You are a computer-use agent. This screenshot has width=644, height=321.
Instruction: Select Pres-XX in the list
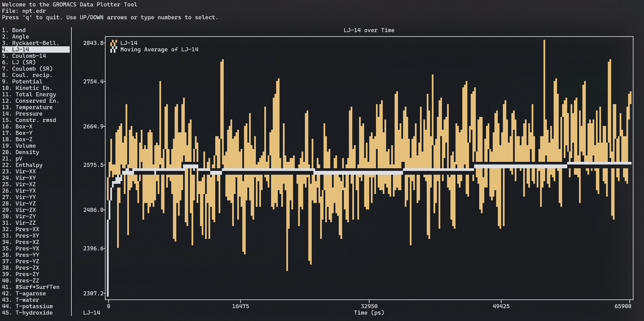point(21,229)
